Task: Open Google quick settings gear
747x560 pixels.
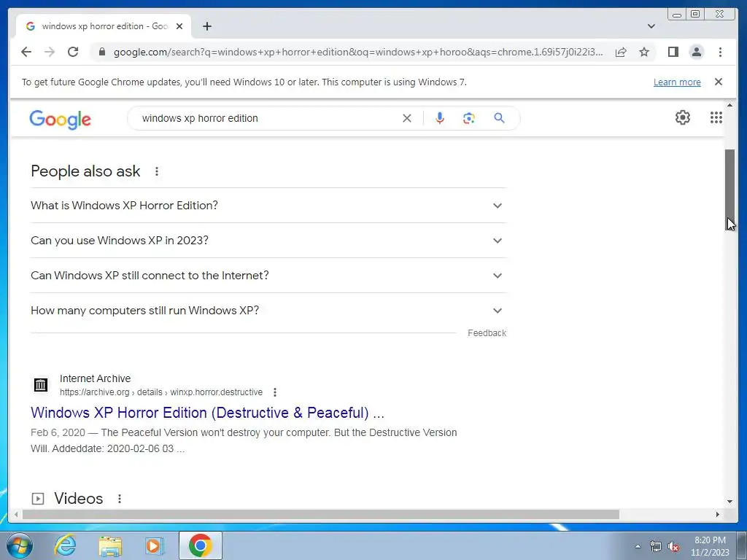Action: pos(683,117)
